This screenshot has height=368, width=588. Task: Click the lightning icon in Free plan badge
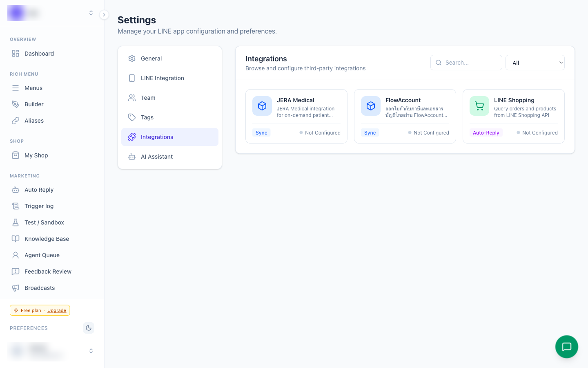[x=16, y=310]
